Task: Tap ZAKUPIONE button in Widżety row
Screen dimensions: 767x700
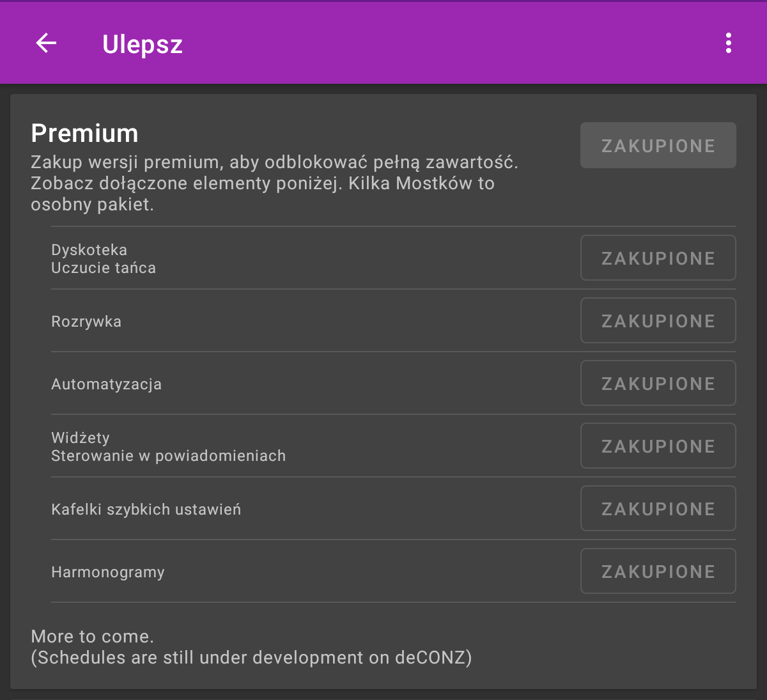Action: click(658, 446)
